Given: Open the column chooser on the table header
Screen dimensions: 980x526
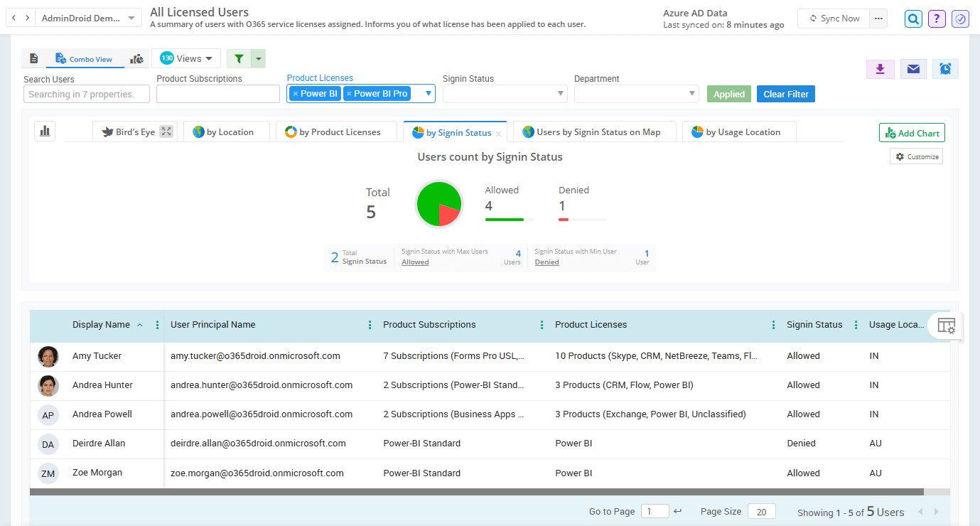Looking at the screenshot, I should 947,325.
